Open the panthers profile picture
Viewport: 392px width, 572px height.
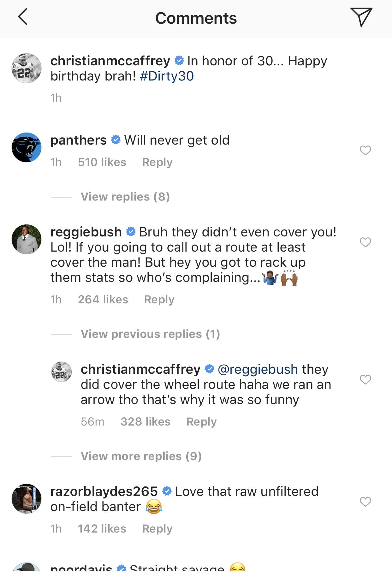click(x=27, y=147)
